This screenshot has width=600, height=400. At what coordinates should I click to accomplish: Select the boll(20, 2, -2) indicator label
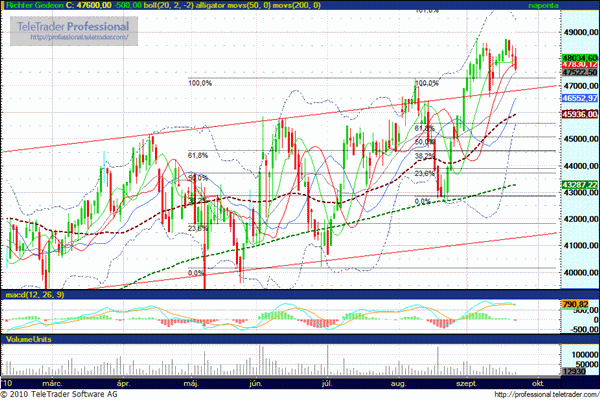point(158,5)
